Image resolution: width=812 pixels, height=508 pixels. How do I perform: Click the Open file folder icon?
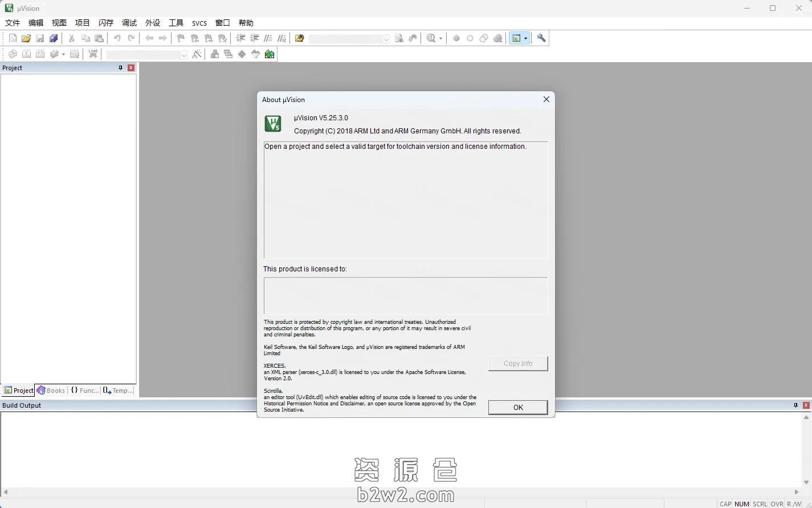26,38
